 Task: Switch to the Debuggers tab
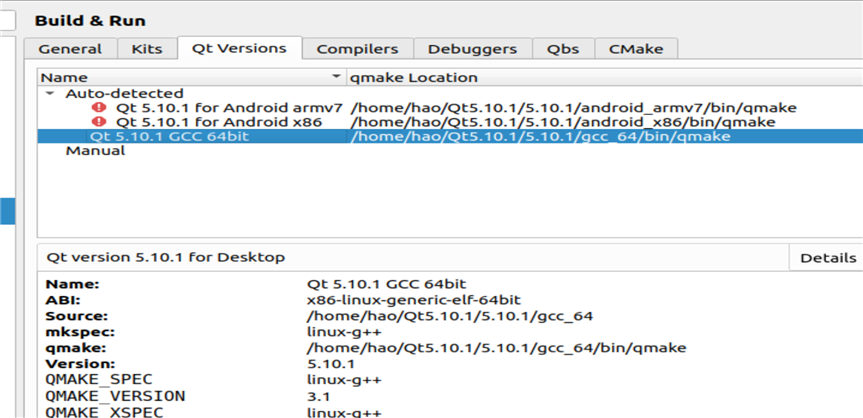[x=472, y=48]
